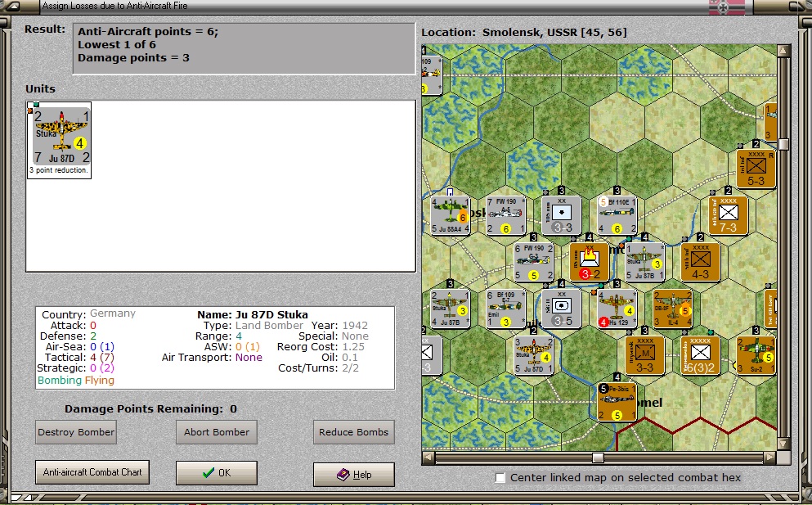Click the Bf 109 E-7 Emil counter
Viewport: 812px width, 505px height.
(x=506, y=309)
